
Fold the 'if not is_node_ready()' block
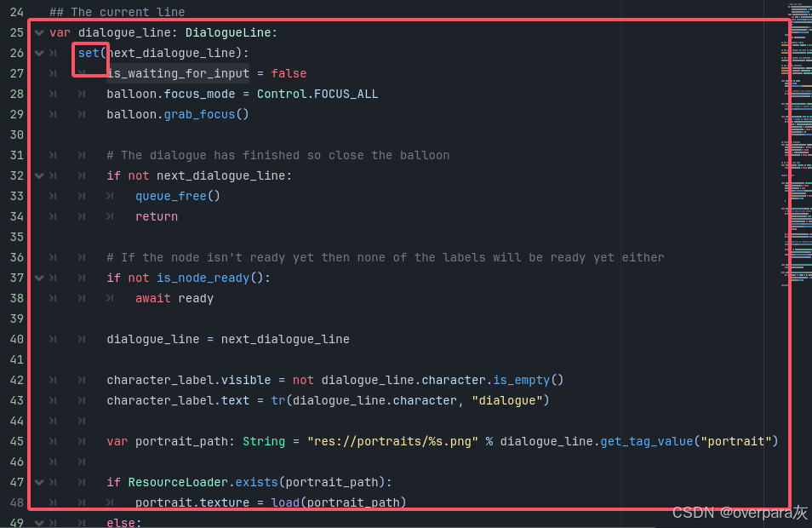coord(39,278)
